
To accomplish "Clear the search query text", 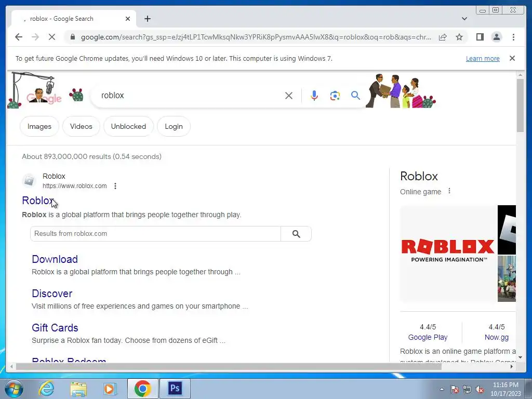I will (x=289, y=96).
